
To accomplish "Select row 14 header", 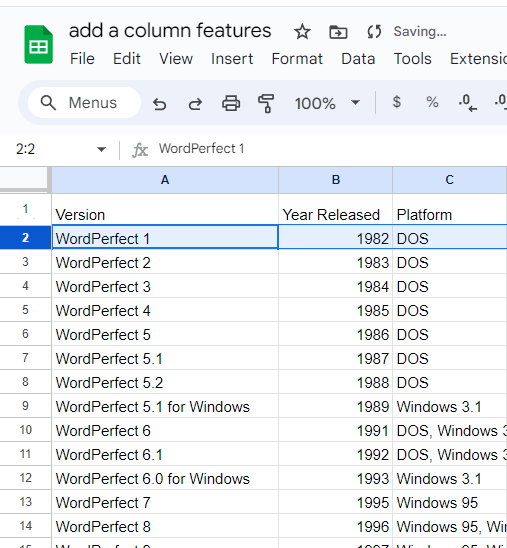I will click(x=25, y=526).
